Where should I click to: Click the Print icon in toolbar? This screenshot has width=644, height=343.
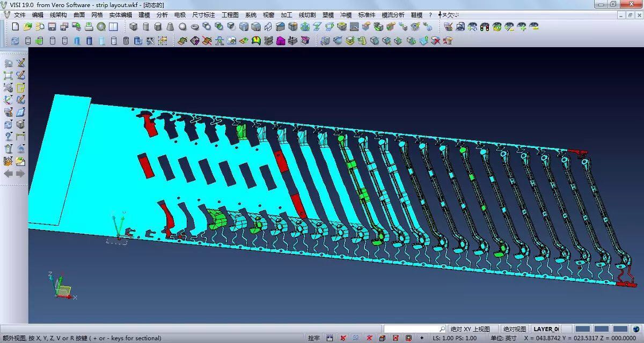89,27
